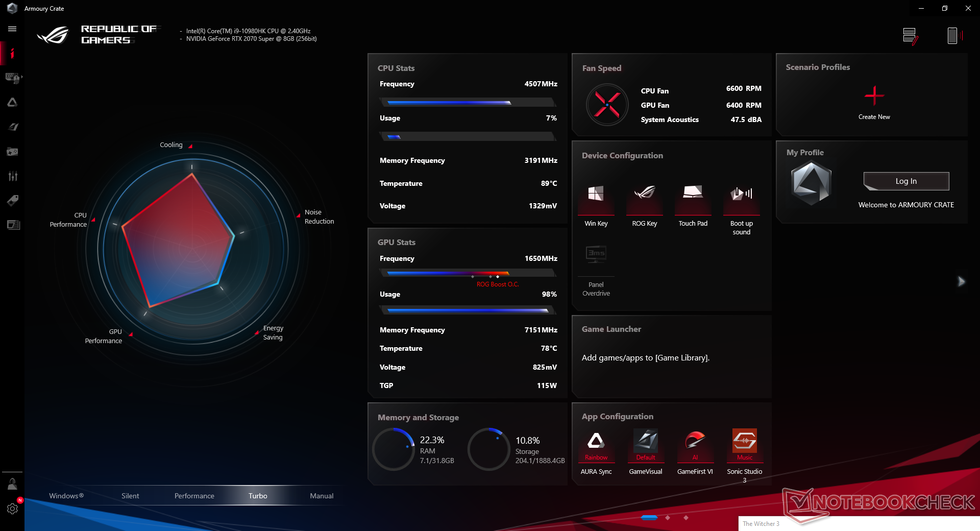Image resolution: width=980 pixels, height=531 pixels.
Task: Click the GPU Memory Frequency 7151MHz value
Action: pyautogui.click(x=541, y=330)
